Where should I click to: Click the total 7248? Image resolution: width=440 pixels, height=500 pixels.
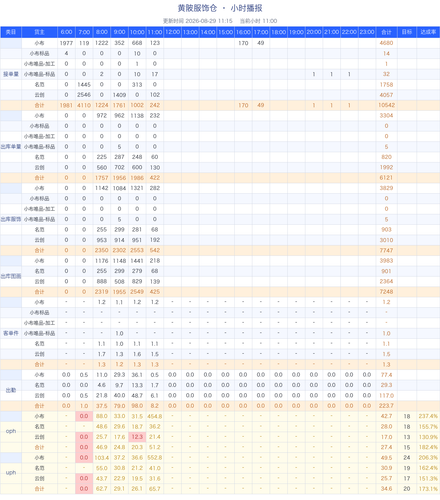386,292
